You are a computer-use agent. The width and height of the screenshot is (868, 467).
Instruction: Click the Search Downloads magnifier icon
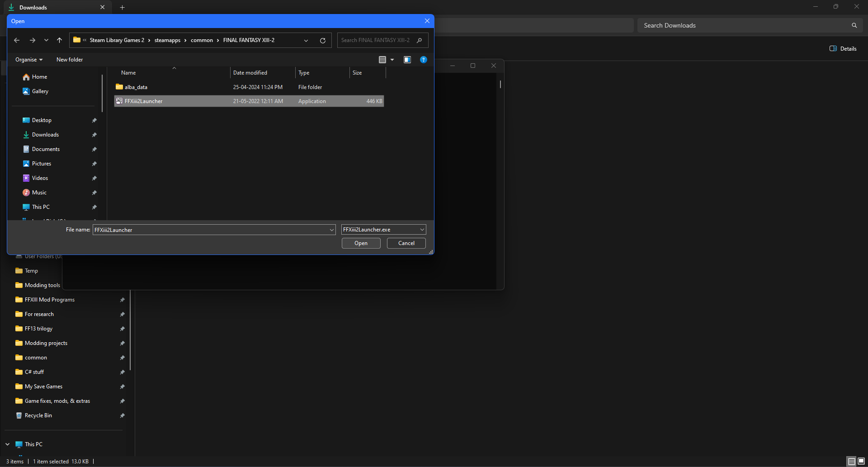(854, 25)
